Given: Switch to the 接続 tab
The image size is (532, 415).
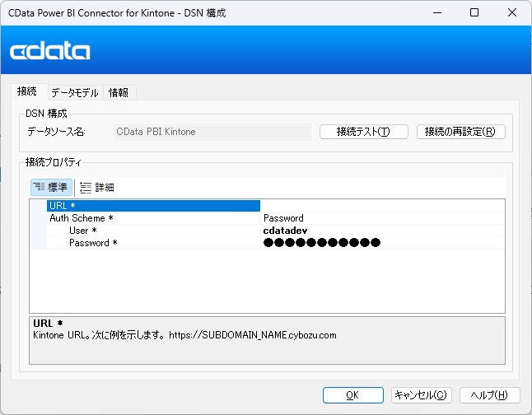Looking at the screenshot, I should pyautogui.click(x=27, y=91).
